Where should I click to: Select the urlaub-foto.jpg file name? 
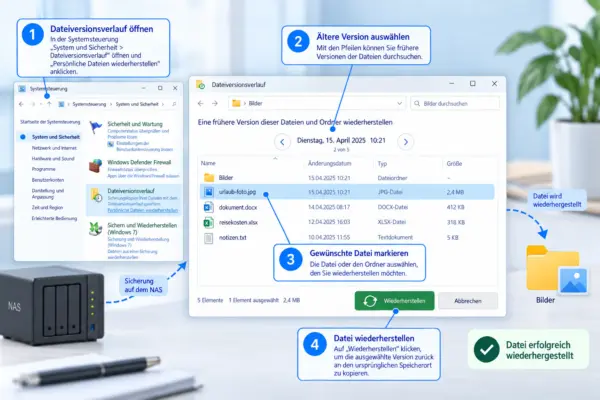point(237,192)
